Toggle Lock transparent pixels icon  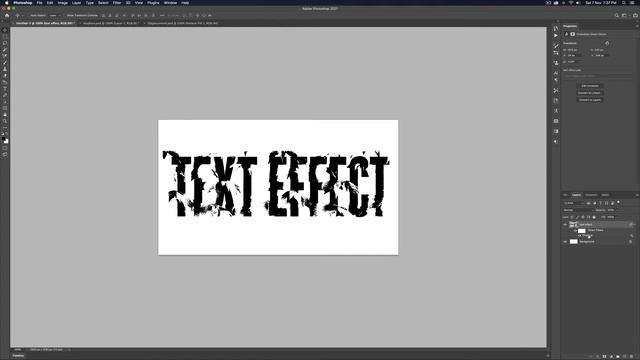(572, 217)
